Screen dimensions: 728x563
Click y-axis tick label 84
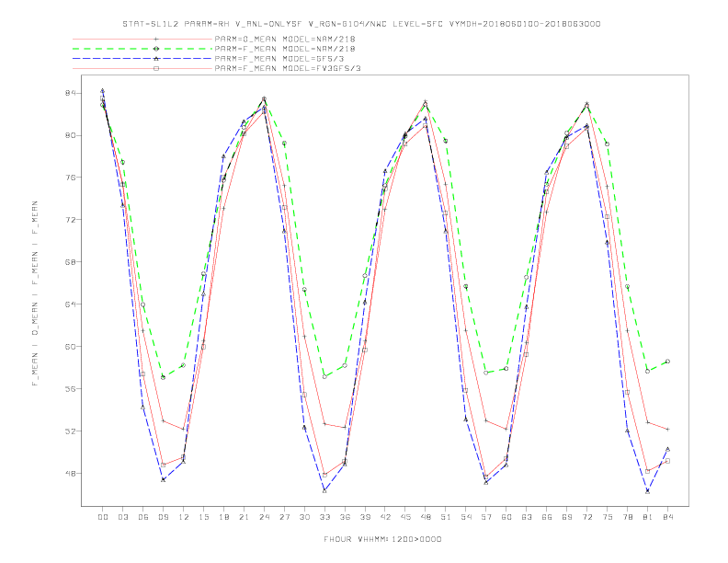coord(70,93)
